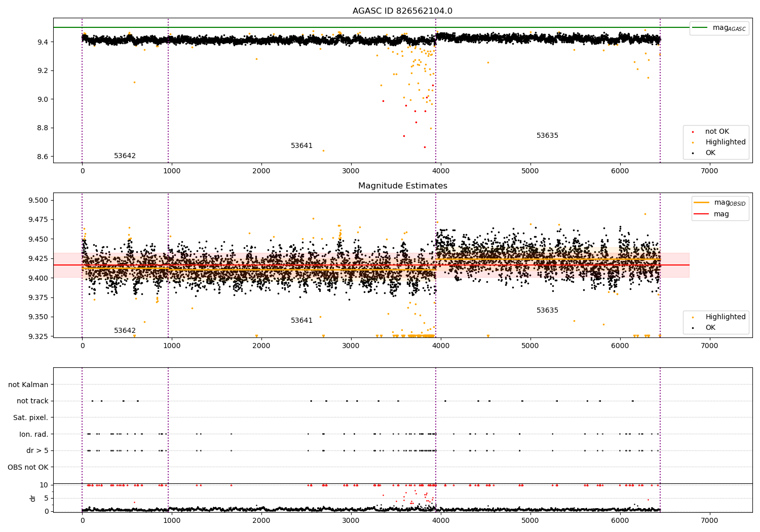Select 'Highlighted' in the AGASC ID plot legend
The height and width of the screenshot is (532, 760).
click(725, 142)
